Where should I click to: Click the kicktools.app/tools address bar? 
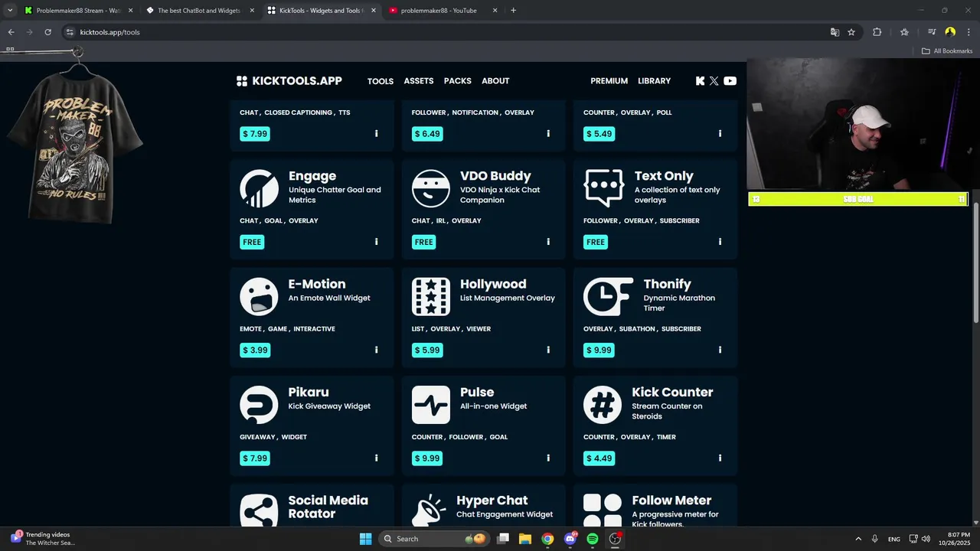444,32
